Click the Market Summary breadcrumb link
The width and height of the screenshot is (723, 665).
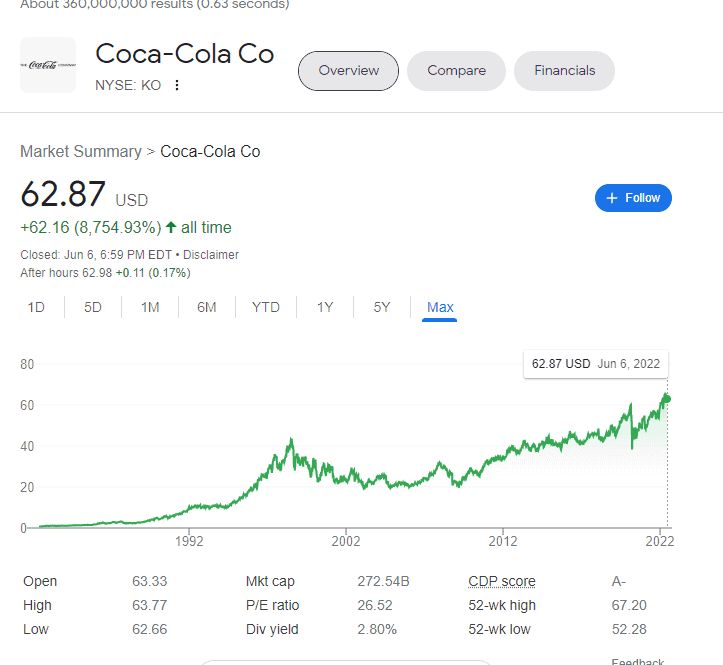tap(81, 151)
